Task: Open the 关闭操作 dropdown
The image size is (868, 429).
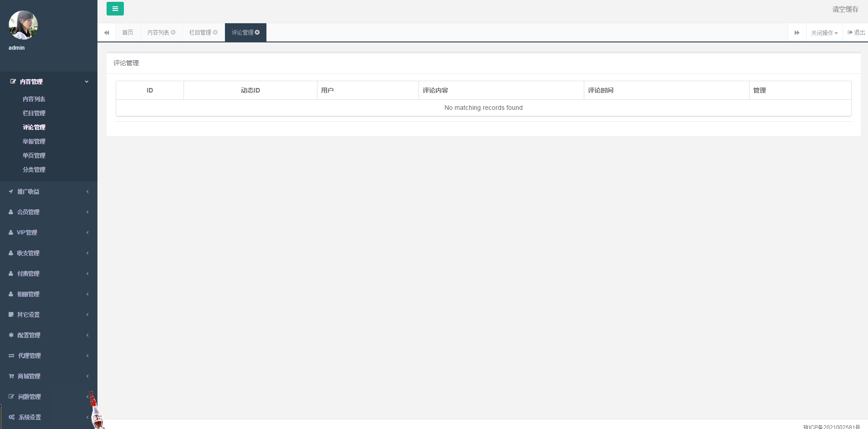Action: (824, 33)
